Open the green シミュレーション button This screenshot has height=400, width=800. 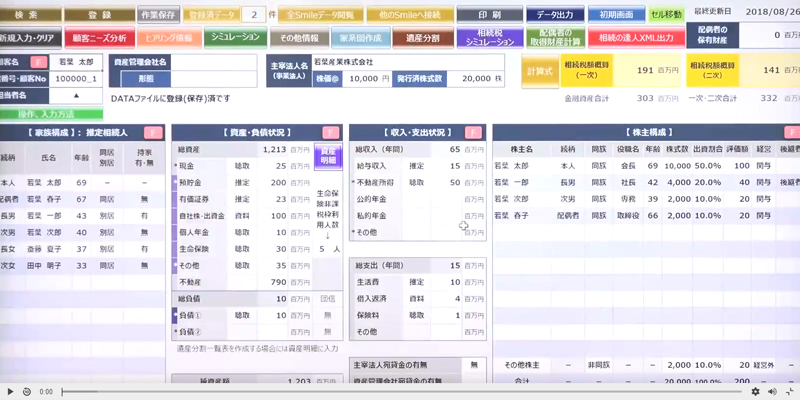pyautogui.click(x=235, y=37)
